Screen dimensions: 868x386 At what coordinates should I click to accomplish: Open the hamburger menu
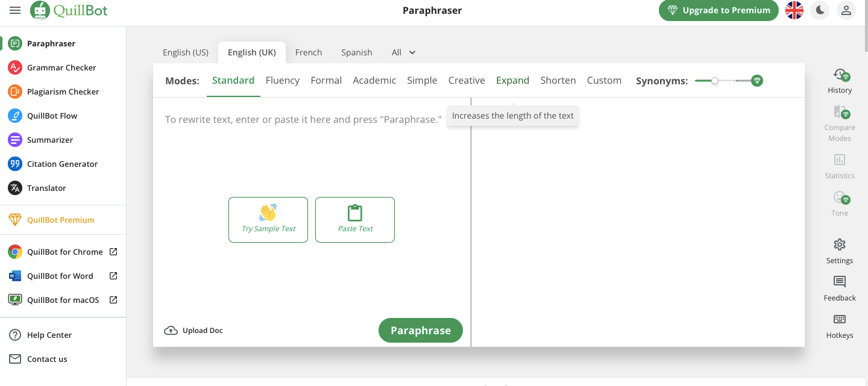coord(15,10)
